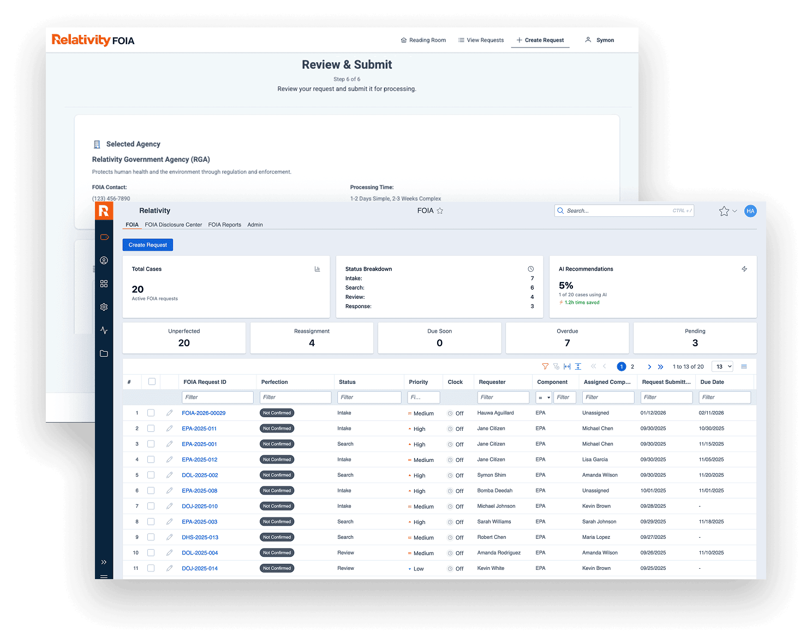Click clock icon in Status Breakdown card
The width and height of the screenshot is (812, 644).
pos(530,269)
